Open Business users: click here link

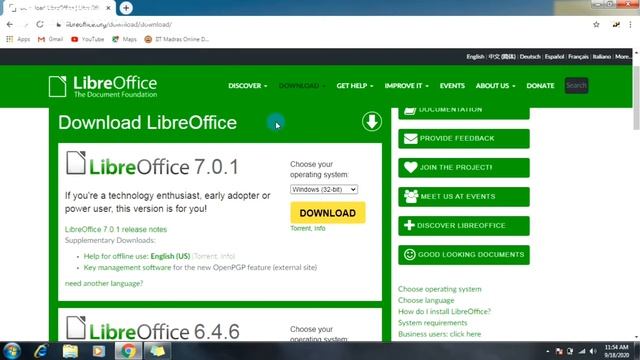coord(439,334)
